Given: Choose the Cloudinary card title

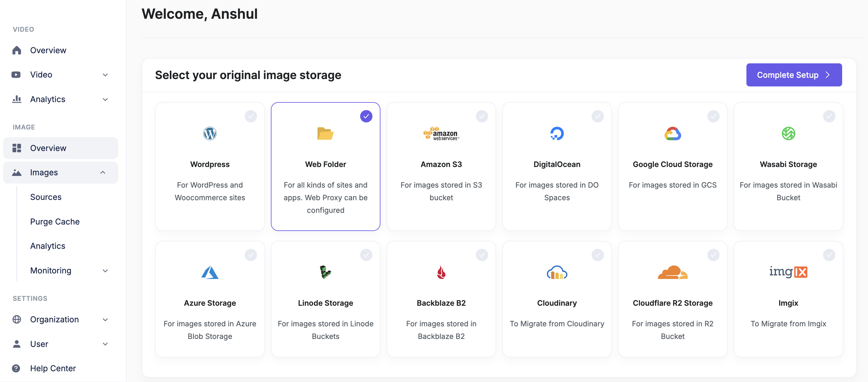Looking at the screenshot, I should [557, 303].
